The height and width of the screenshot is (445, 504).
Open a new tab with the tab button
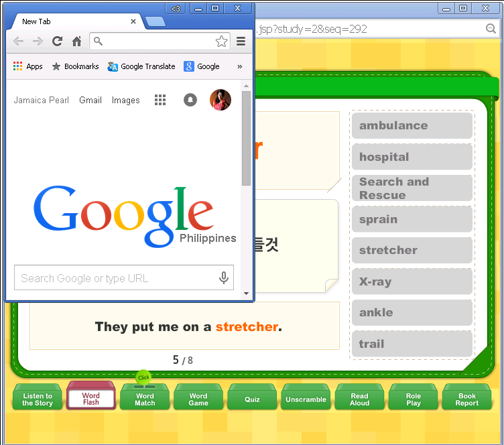(x=155, y=22)
